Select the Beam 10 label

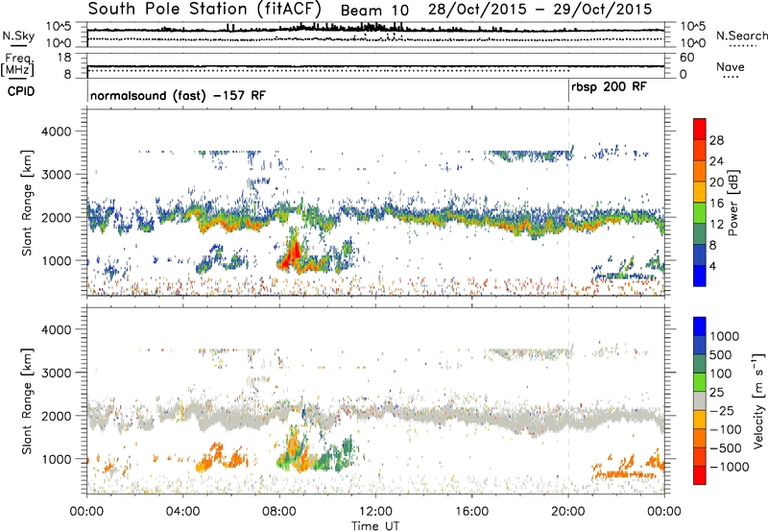(x=374, y=11)
